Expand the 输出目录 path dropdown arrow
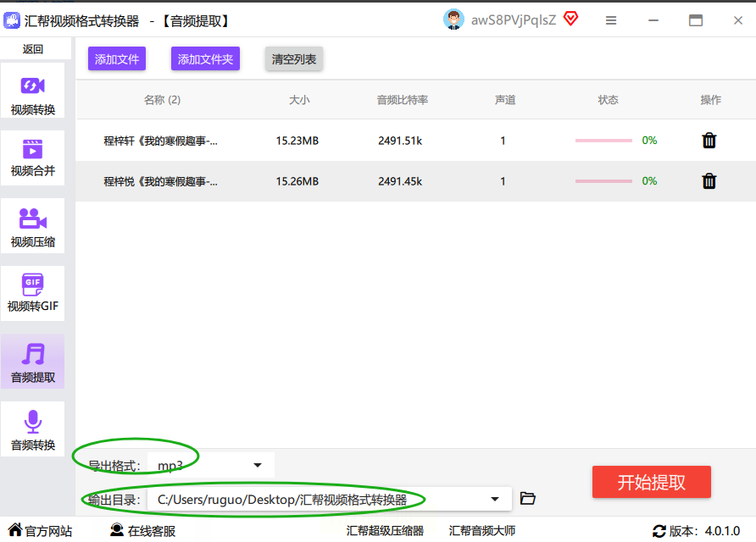 coord(495,499)
